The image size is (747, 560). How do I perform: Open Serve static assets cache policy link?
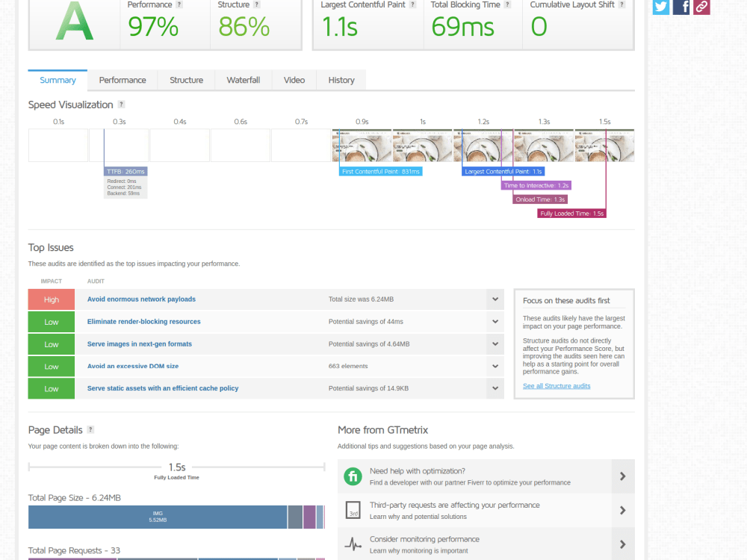click(163, 388)
